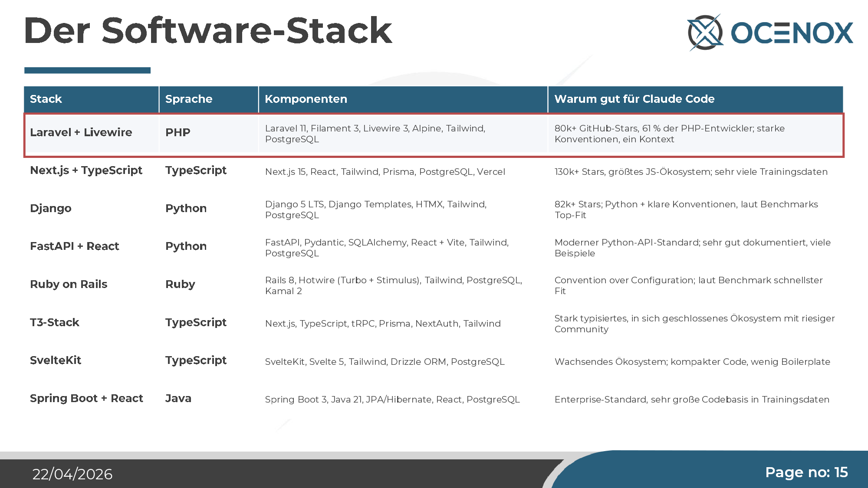Click the 'Ruby' language cell

(x=209, y=285)
